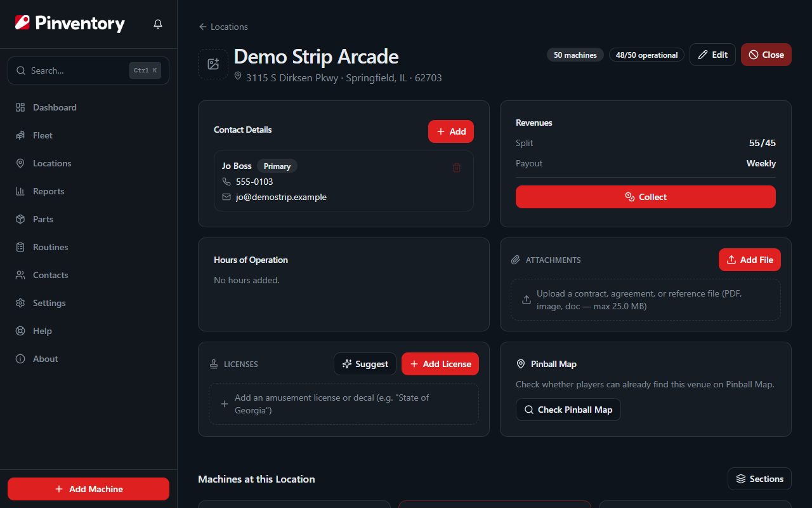The width and height of the screenshot is (812, 508).
Task: Click the Pinventory logo
Action: coord(70,23)
